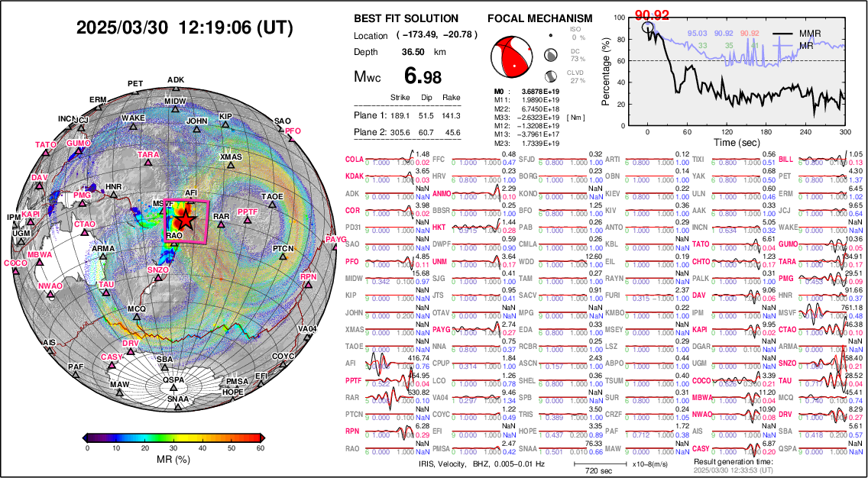Click Plane 1 rake value "141.3"
Image resolution: width=868 pixels, height=478 pixels.
(451, 115)
